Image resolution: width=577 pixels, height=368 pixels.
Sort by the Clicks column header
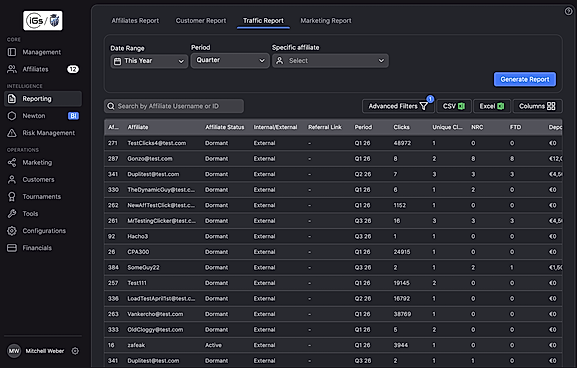[401, 127]
